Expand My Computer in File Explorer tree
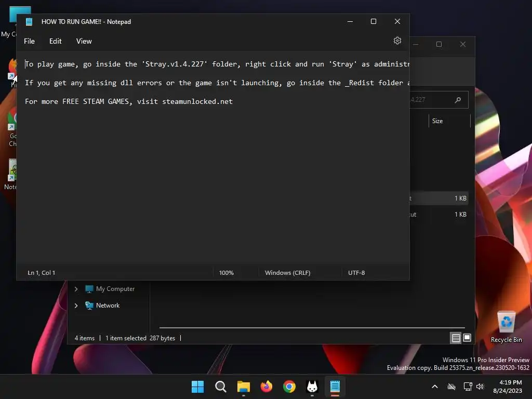Image resolution: width=532 pixels, height=399 pixels. (76, 289)
